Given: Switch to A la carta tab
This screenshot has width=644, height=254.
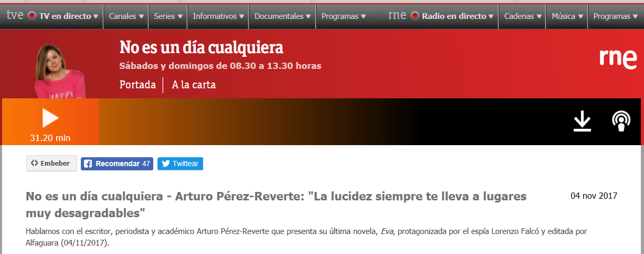Looking at the screenshot, I should click(x=194, y=85).
